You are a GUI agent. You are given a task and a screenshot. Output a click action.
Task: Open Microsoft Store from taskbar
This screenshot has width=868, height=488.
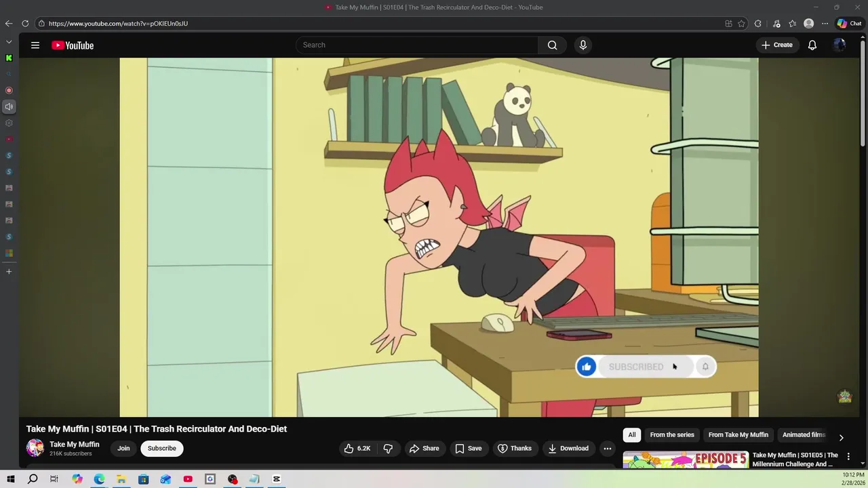(x=143, y=479)
